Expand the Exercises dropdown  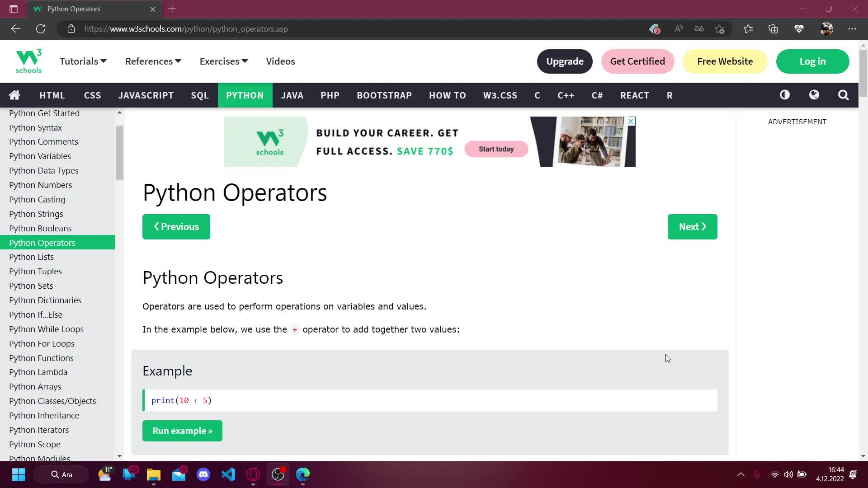pos(224,61)
